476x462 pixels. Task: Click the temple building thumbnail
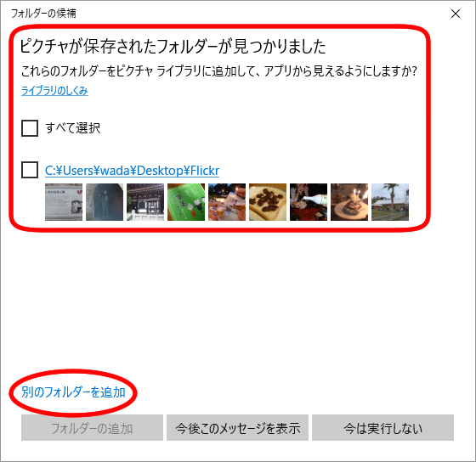[x=145, y=202]
